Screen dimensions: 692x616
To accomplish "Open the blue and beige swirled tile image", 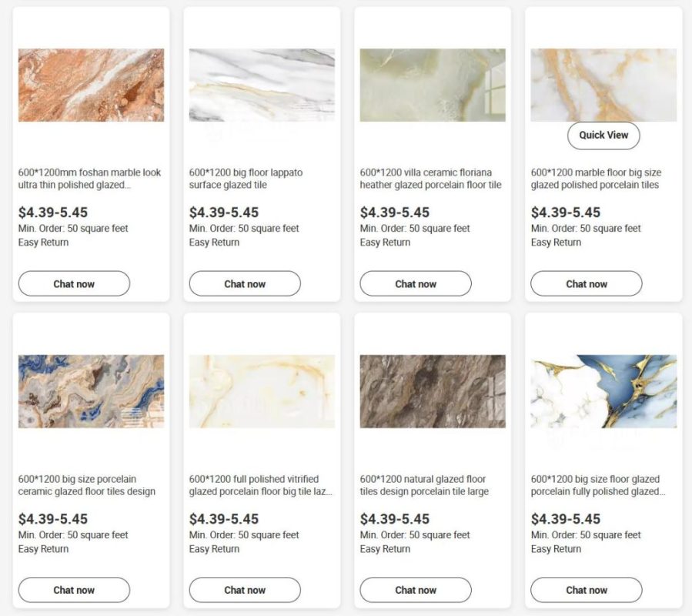I will point(91,391).
